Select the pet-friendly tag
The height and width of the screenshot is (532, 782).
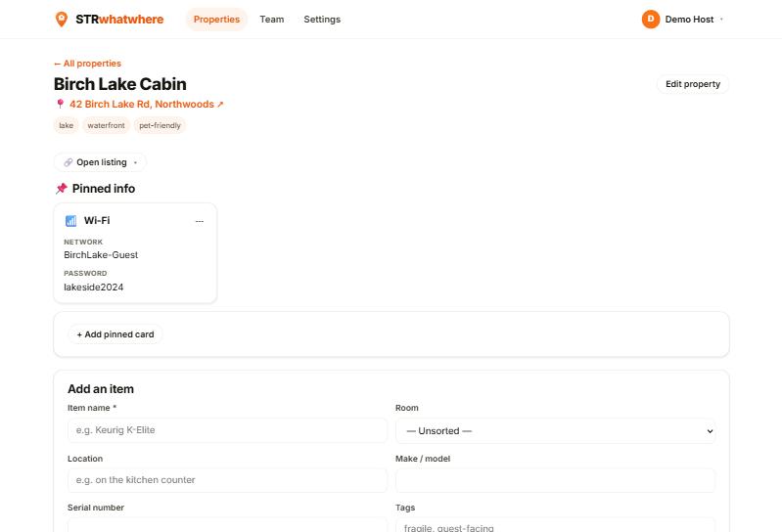(x=160, y=125)
